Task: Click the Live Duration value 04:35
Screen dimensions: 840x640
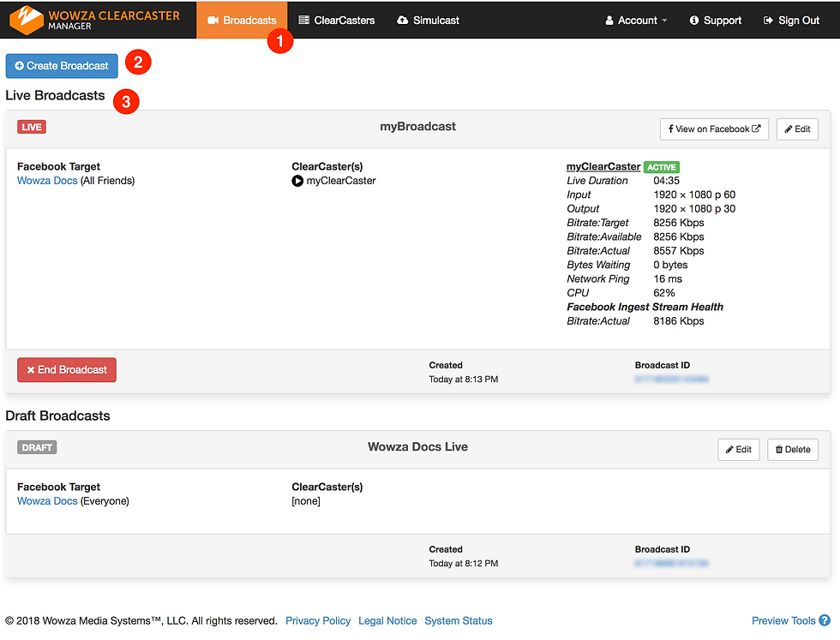Action: pos(666,181)
